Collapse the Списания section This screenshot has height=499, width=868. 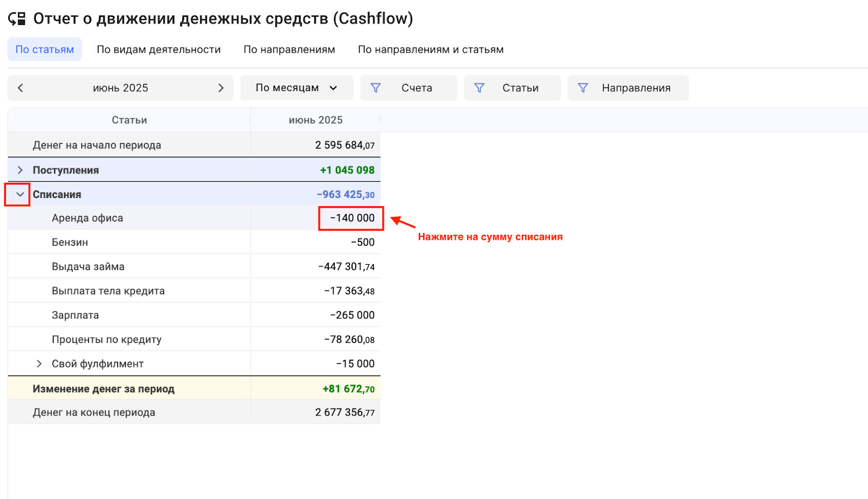[x=20, y=194]
